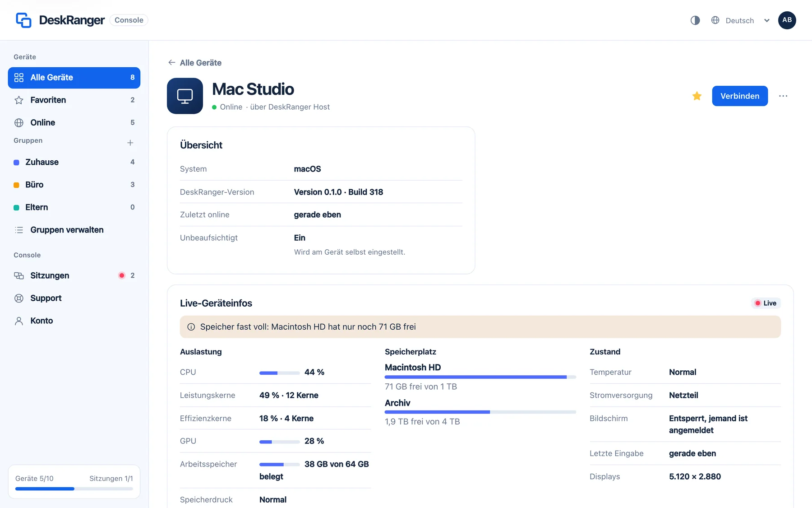812x508 pixels.
Task: Click the DeskRanger logo icon
Action: click(23, 20)
